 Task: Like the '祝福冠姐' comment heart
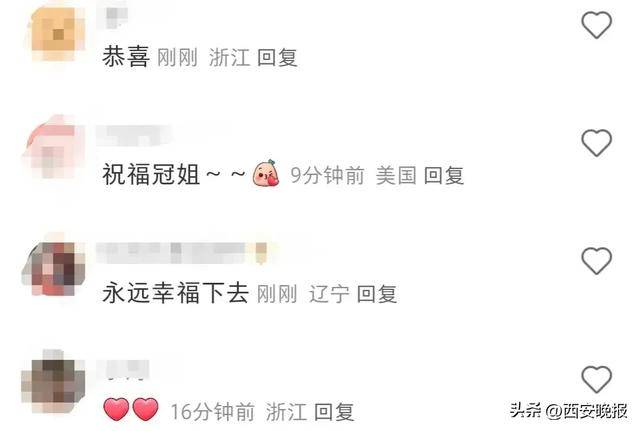pos(596,143)
